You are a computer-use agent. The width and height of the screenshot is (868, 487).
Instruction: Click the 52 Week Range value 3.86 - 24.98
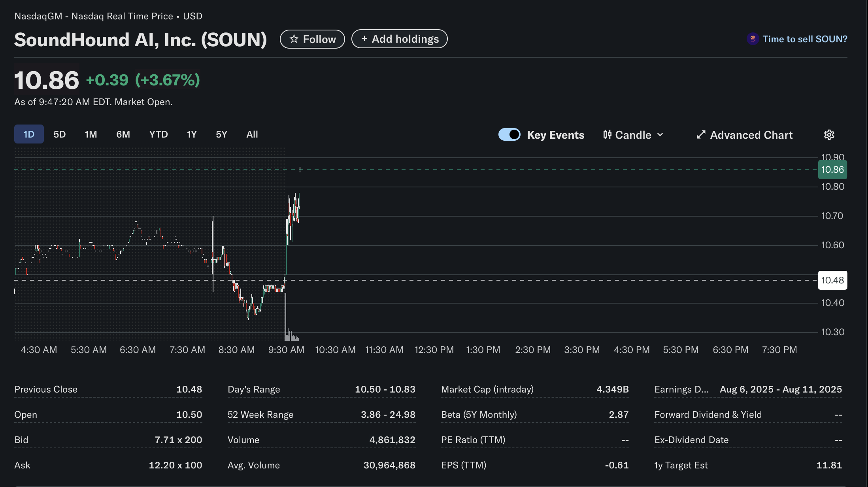tap(388, 415)
